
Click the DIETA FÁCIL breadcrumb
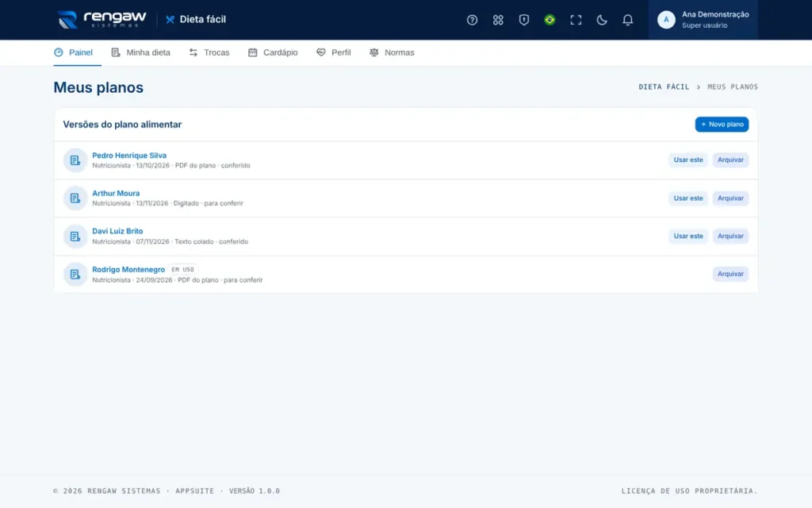(x=664, y=87)
